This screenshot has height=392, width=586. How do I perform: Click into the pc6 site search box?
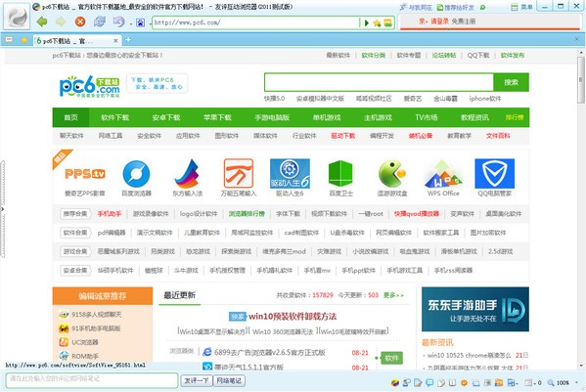[379, 82]
